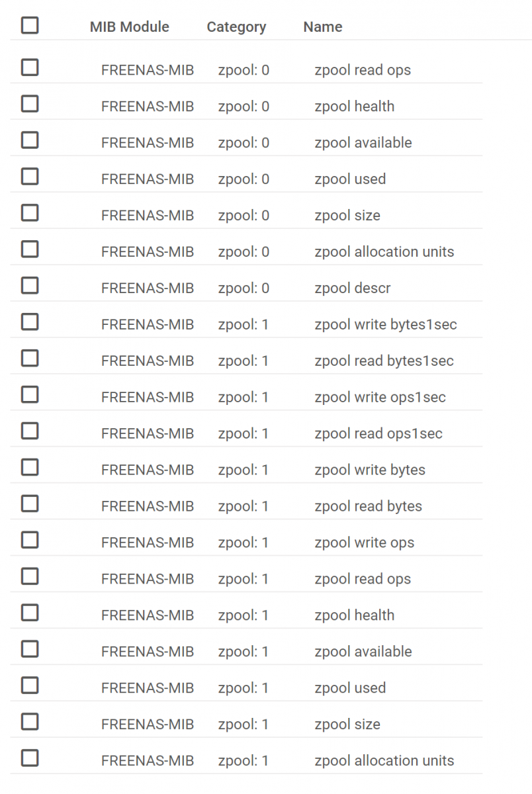Screen dimensions: 532x794
Task: Sort by the MIB Module column header
Action: (x=130, y=27)
